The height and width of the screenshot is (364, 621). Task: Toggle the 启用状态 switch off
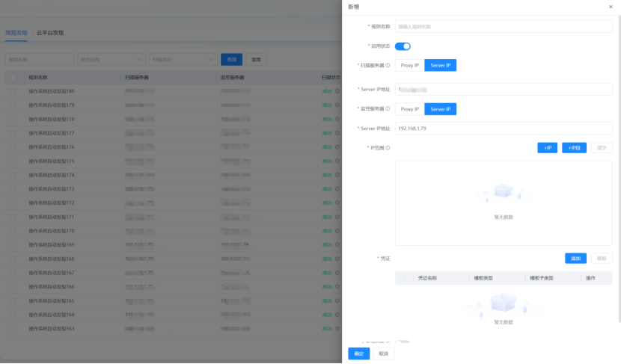coord(403,46)
